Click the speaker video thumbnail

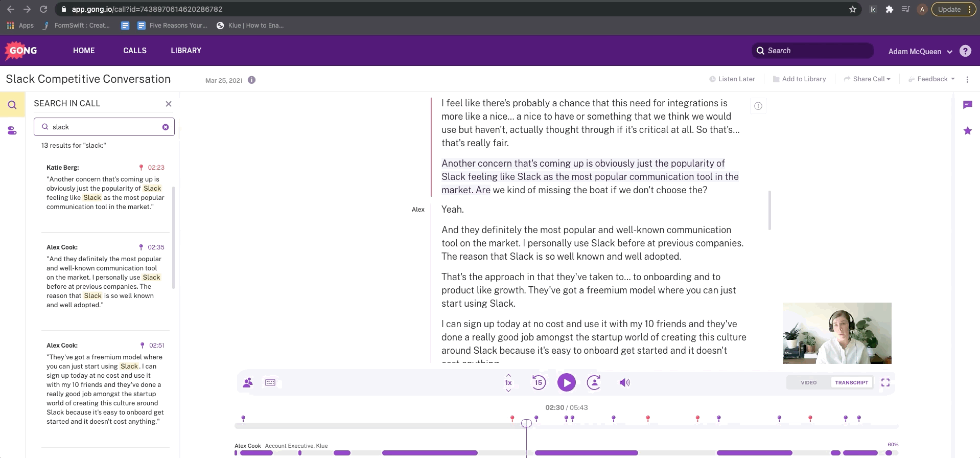[x=837, y=333]
